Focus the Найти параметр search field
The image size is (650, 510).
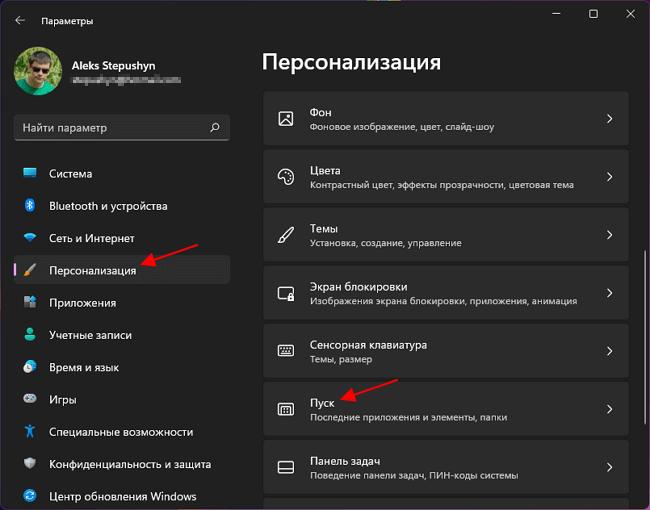(x=122, y=128)
